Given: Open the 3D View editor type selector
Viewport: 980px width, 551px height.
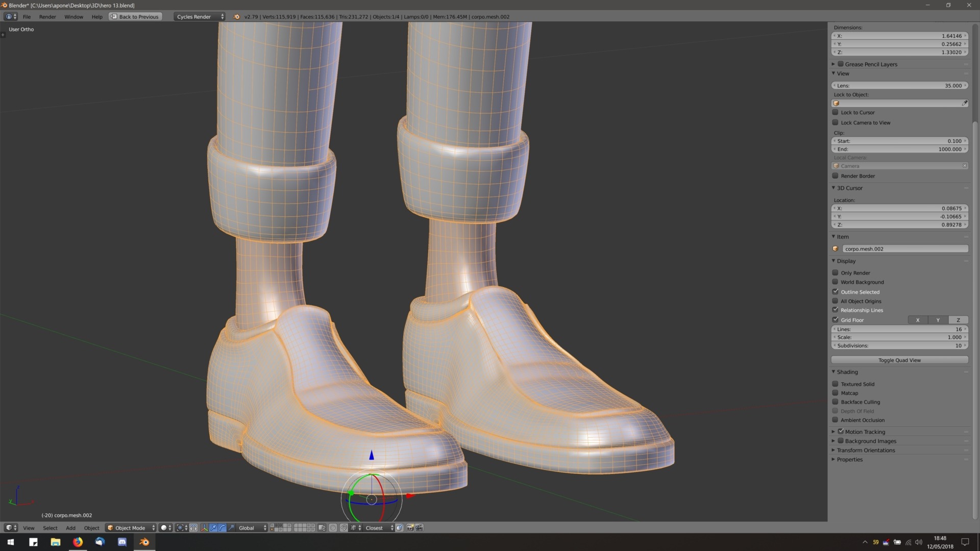Looking at the screenshot, I should [x=11, y=528].
